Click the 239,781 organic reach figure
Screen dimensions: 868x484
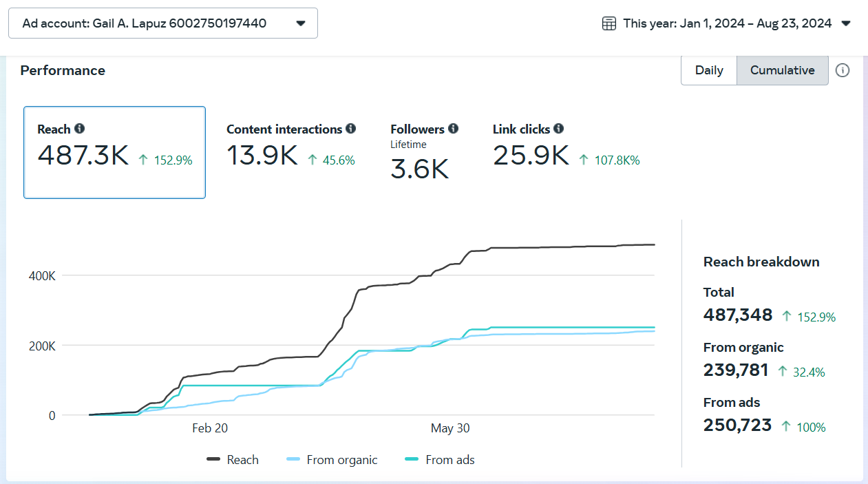[736, 370]
